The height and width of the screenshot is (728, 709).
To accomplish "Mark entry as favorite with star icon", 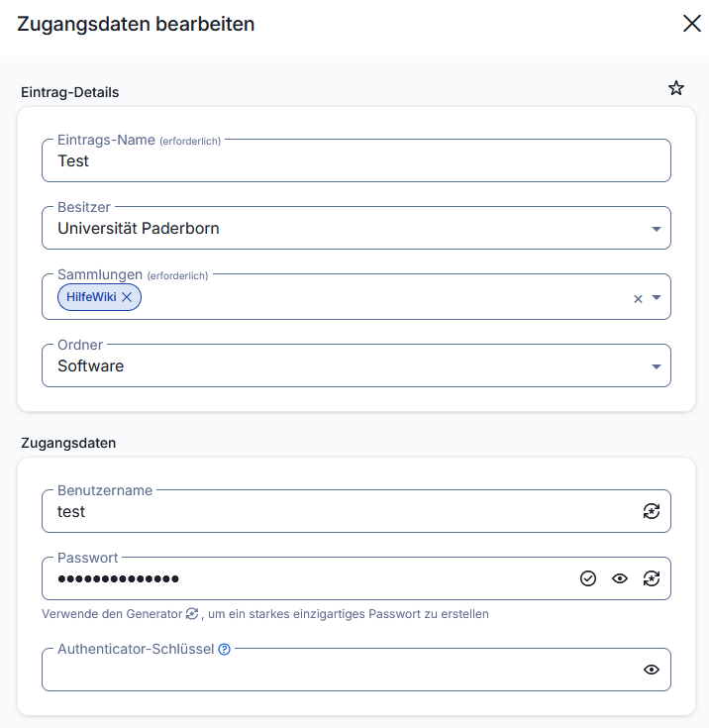I will click(x=676, y=88).
